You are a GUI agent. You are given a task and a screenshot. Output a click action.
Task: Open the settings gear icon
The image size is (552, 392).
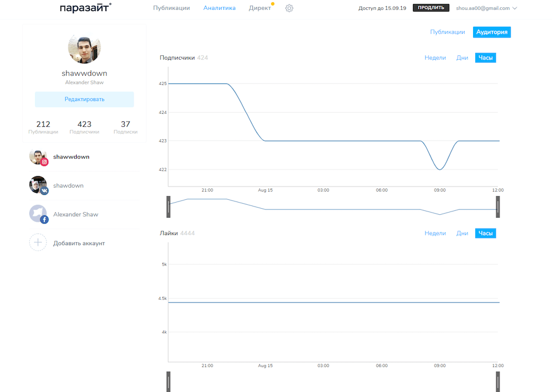coord(289,8)
